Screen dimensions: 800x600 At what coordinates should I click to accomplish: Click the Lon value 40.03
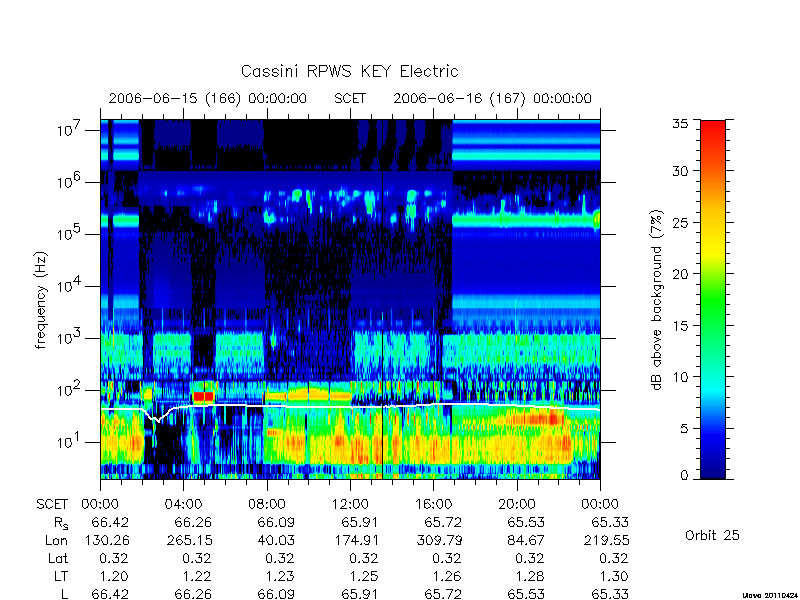(x=275, y=540)
